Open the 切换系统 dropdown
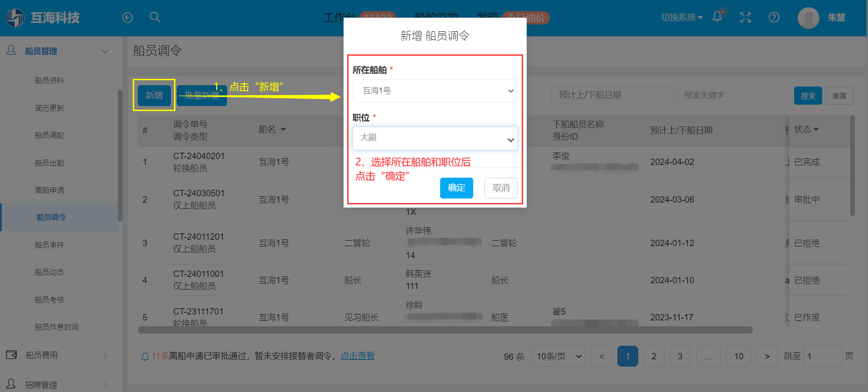The width and height of the screenshot is (868, 392). pos(682,18)
